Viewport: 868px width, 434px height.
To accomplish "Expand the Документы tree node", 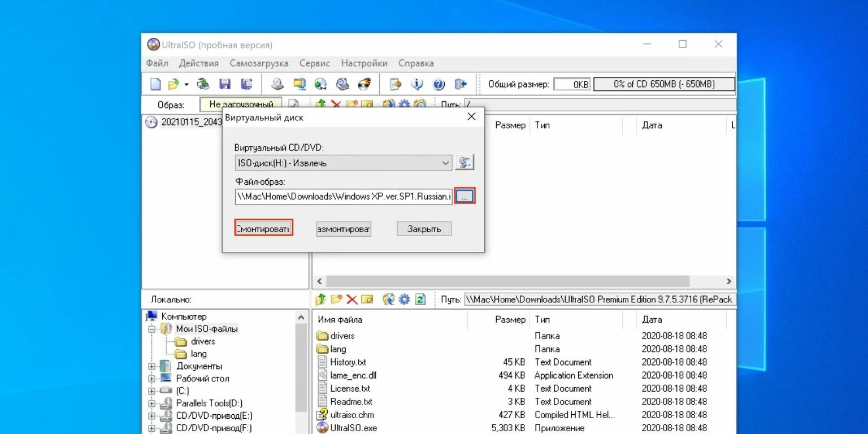I will (151, 366).
